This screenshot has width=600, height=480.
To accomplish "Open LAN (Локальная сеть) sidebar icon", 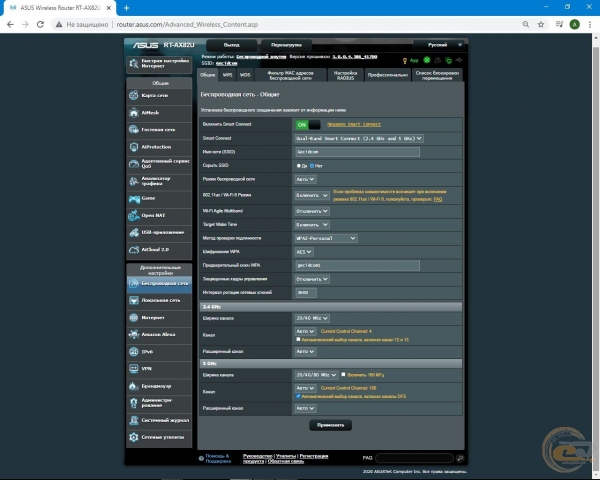I will click(134, 300).
